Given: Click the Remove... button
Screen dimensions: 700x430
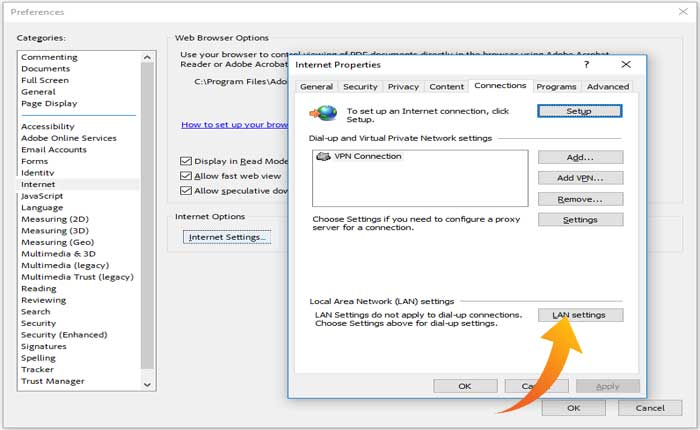Looking at the screenshot, I should click(x=580, y=199).
